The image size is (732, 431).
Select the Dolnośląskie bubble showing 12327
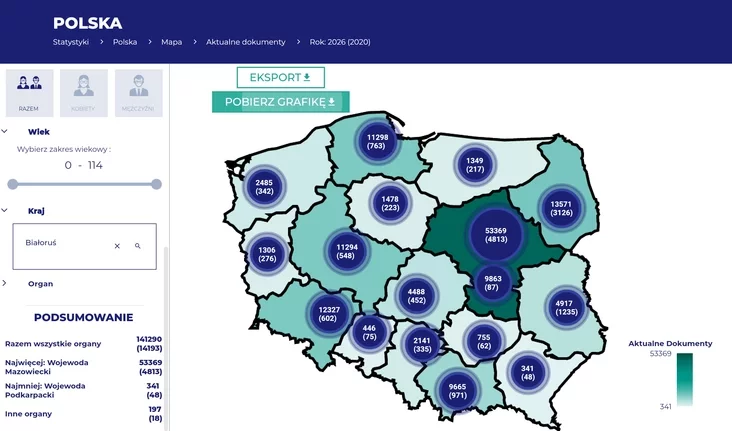pyautogui.click(x=335, y=311)
